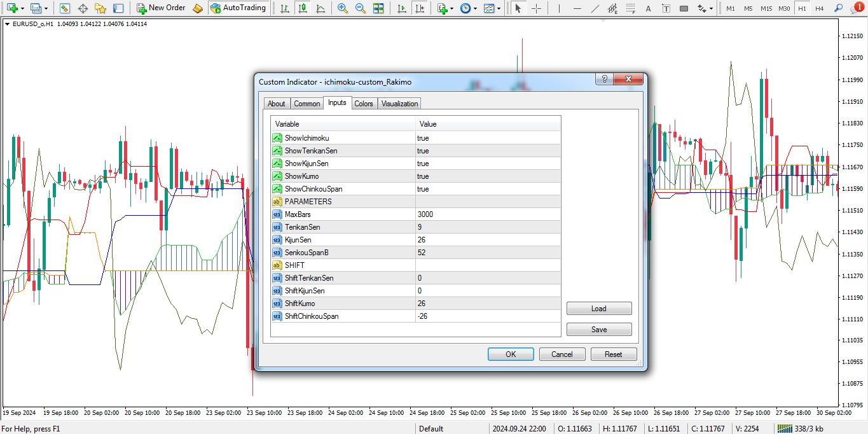Click the Zoom Out magnifier icon
The image size is (868, 434).
(361, 8)
